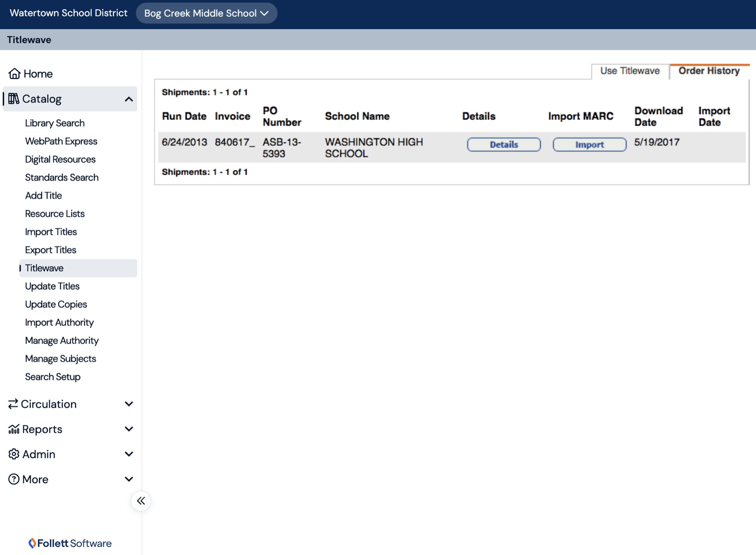756x555 pixels.
Task: Click download date 5/19/2017
Action: point(657,142)
